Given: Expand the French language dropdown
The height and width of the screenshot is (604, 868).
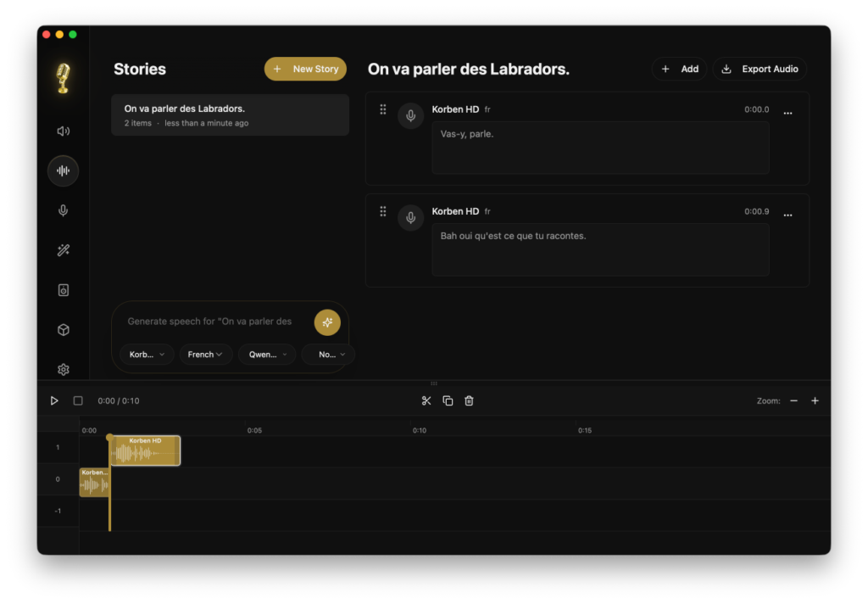Looking at the screenshot, I should pos(205,355).
